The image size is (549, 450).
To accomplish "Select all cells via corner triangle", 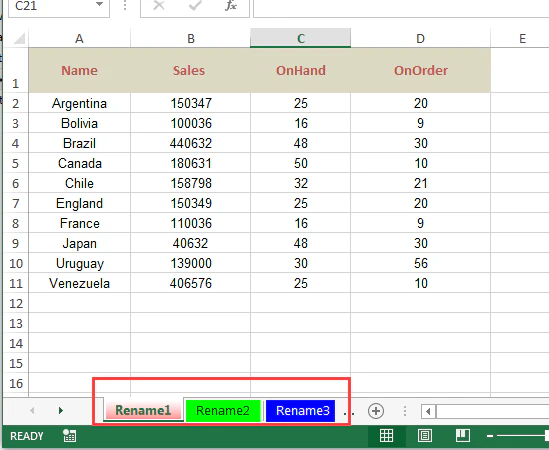I will click(19, 38).
